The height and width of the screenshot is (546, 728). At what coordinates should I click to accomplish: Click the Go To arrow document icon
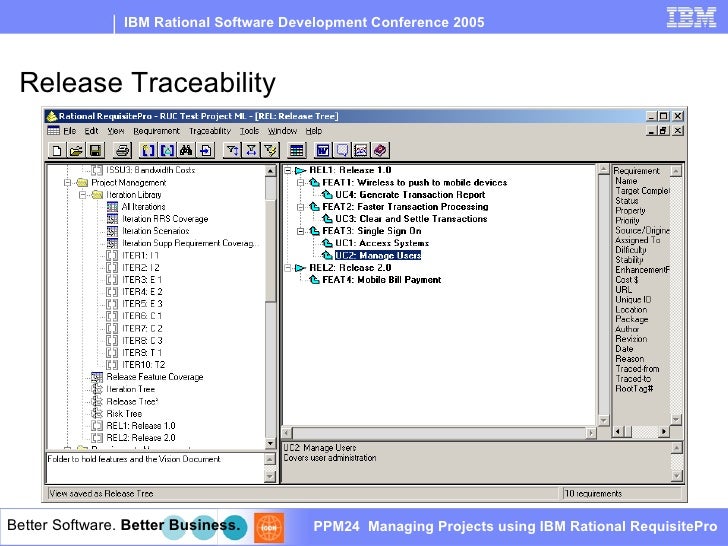(x=205, y=150)
